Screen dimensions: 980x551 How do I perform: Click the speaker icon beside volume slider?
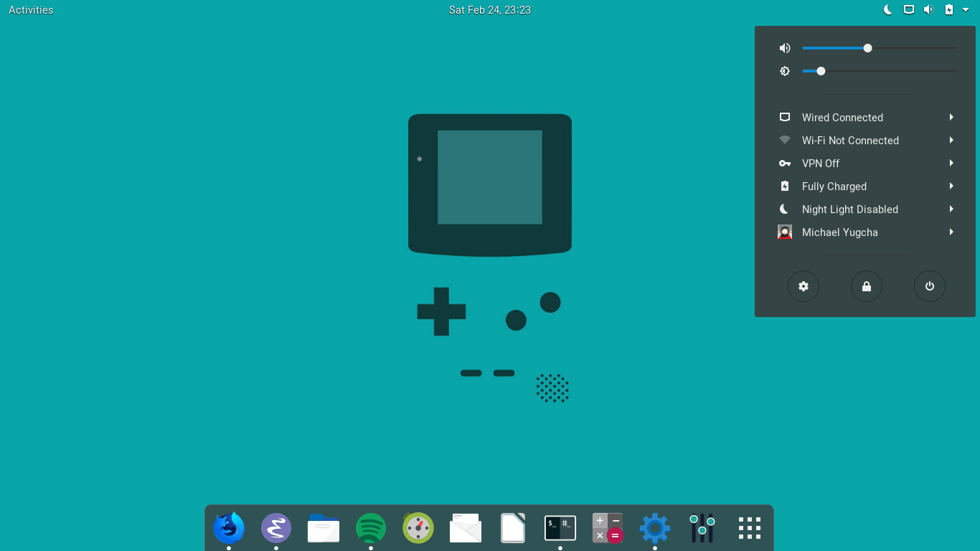785,48
